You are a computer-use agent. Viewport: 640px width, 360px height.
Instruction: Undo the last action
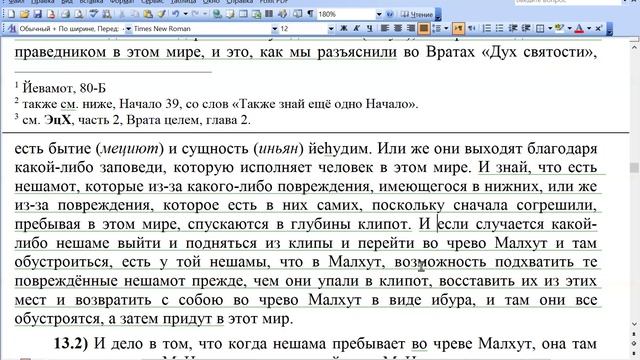(x=176, y=14)
